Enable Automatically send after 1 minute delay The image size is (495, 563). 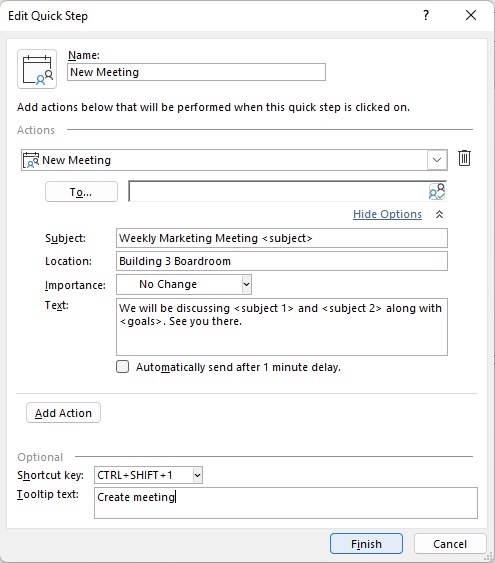point(122,367)
